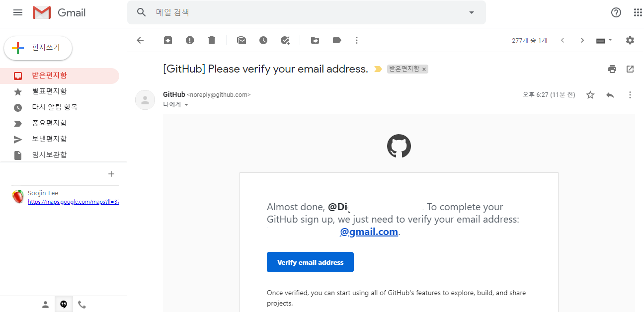Click the Verify email address button

[310, 262]
